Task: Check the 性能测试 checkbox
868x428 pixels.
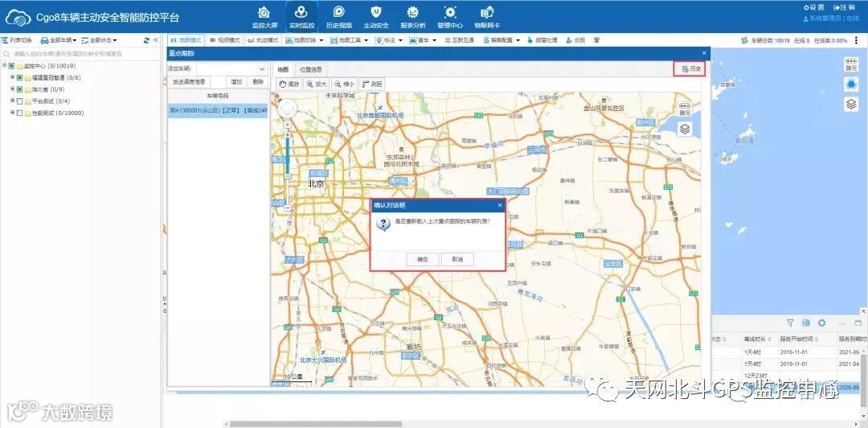Action: point(20,113)
